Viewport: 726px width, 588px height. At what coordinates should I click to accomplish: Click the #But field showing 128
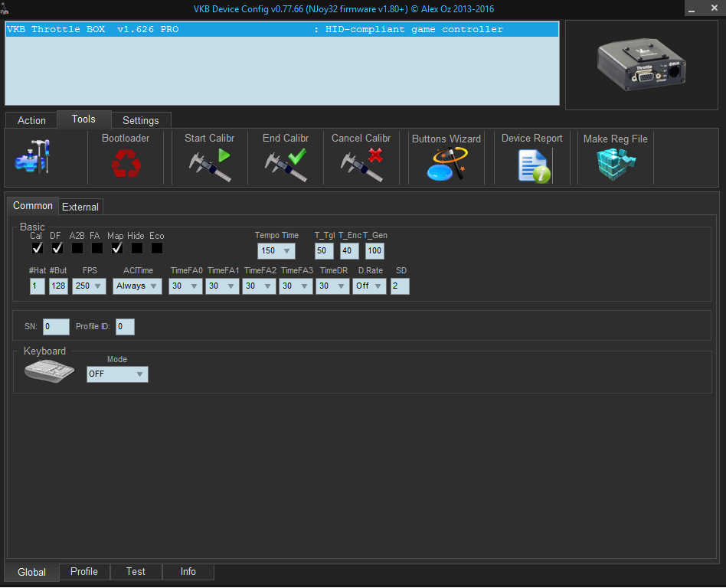click(x=58, y=286)
